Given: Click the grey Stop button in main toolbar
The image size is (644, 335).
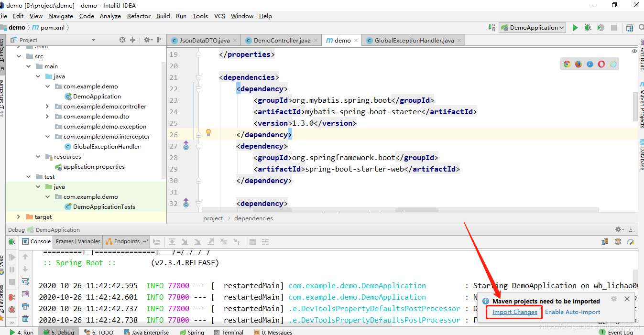Looking at the screenshot, I should tap(614, 28).
